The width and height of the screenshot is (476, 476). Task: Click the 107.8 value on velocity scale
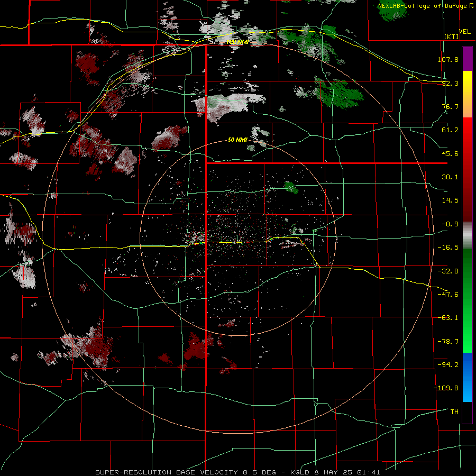[x=448, y=59]
